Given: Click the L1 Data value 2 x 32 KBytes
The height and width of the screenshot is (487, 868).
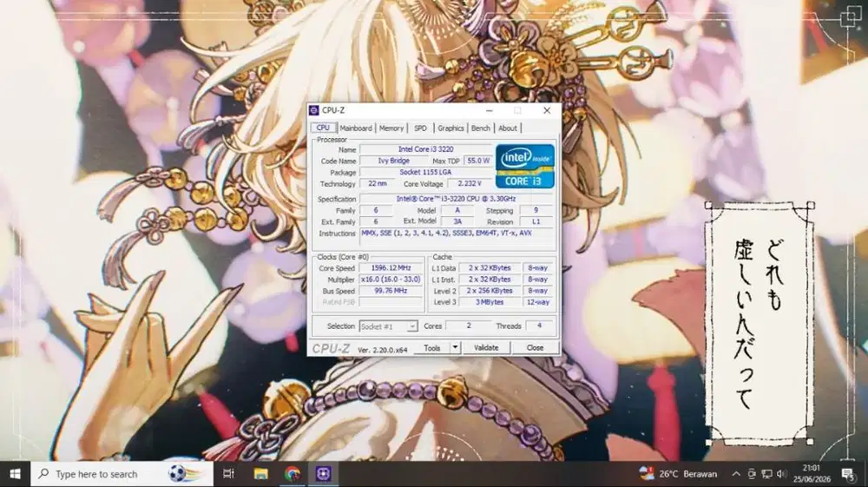Looking at the screenshot, I should point(490,268).
